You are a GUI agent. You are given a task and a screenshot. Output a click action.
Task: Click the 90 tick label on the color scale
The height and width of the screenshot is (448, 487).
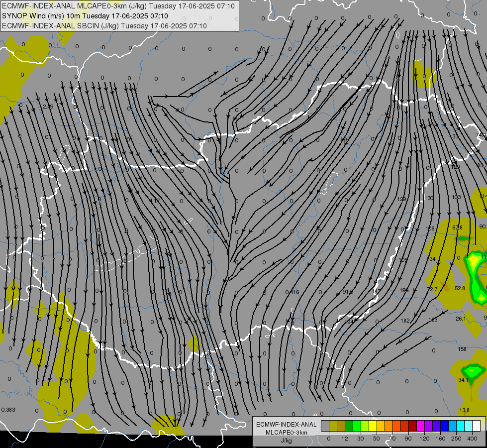click(408, 439)
